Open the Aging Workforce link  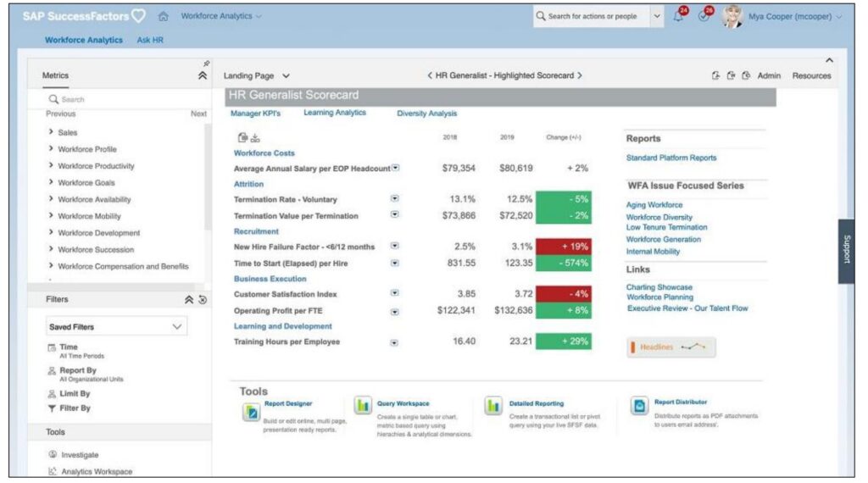[x=654, y=205]
